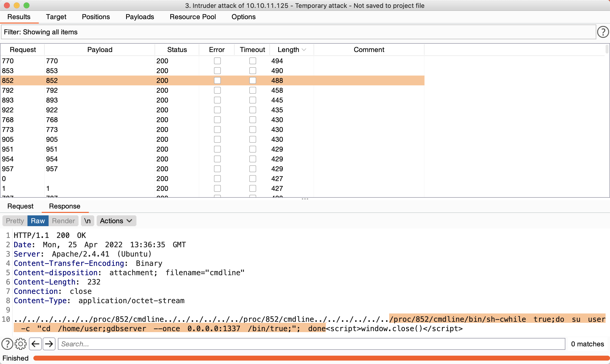Go to previous search match arrow
The width and height of the screenshot is (610, 364).
(35, 344)
